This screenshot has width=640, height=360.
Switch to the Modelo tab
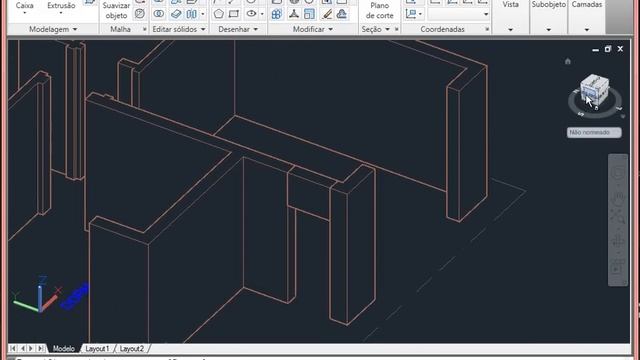64,349
